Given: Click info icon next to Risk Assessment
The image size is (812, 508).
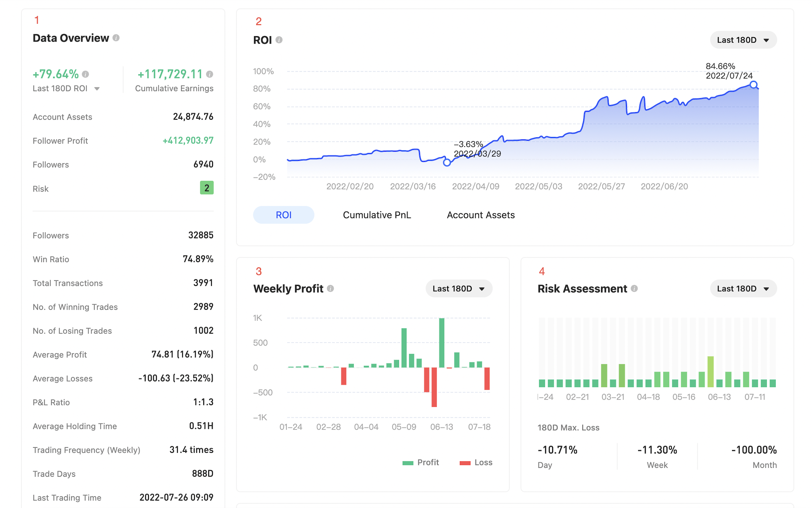Looking at the screenshot, I should 634,289.
